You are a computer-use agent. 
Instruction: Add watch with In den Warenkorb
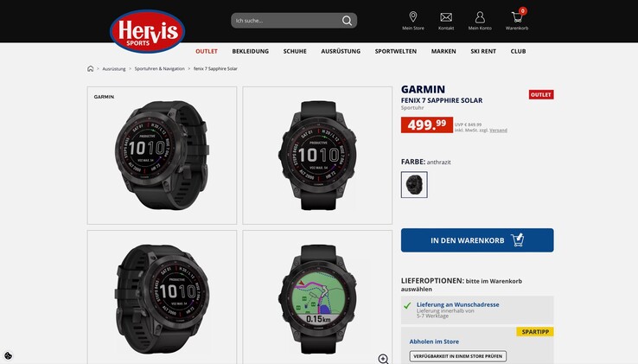pos(477,240)
